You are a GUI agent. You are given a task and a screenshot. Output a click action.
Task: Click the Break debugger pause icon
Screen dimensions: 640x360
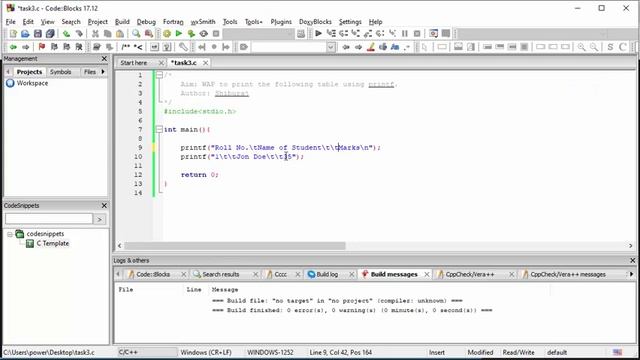[404, 33]
